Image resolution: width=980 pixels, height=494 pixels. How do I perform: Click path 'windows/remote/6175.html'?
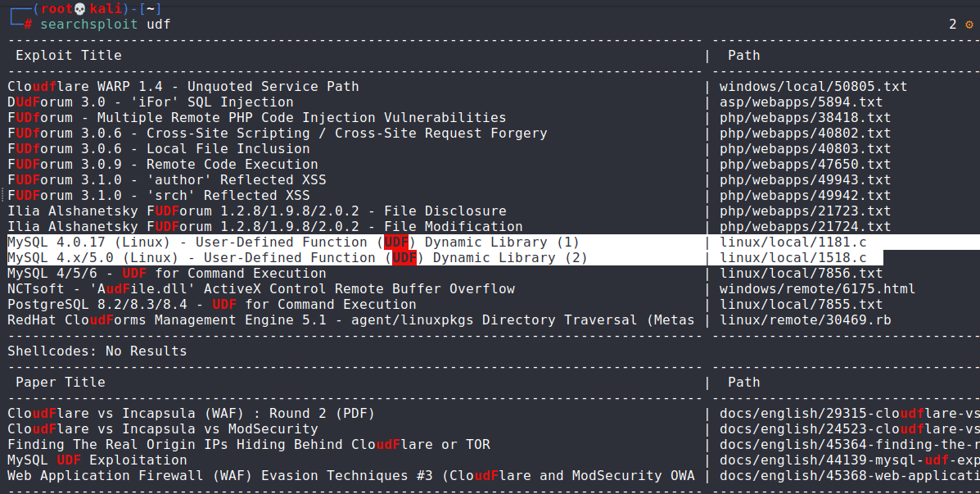pyautogui.click(x=818, y=289)
